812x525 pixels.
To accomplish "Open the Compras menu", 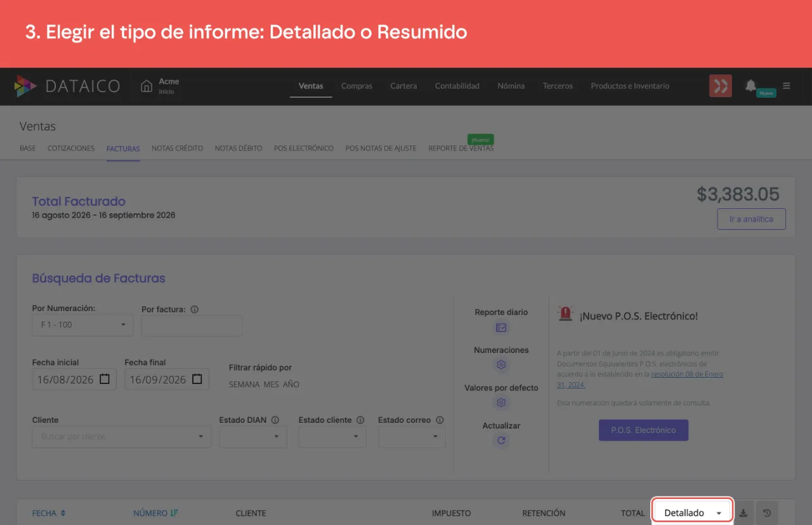I will (x=357, y=86).
